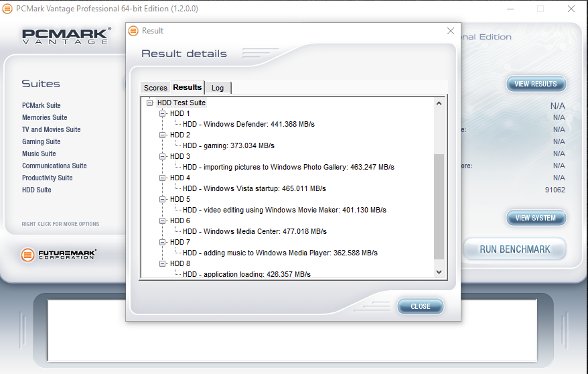This screenshot has height=374, width=588.
Task: Collapse the HDD 2 tree node
Action: click(162, 135)
